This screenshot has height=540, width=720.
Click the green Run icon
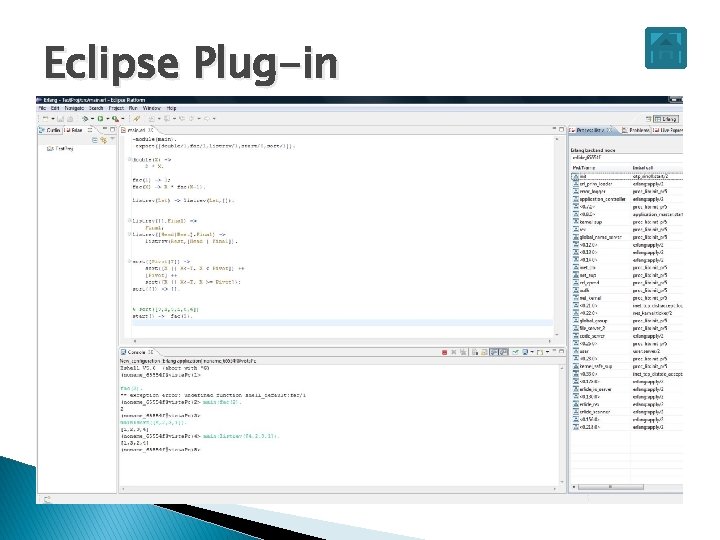pos(100,119)
